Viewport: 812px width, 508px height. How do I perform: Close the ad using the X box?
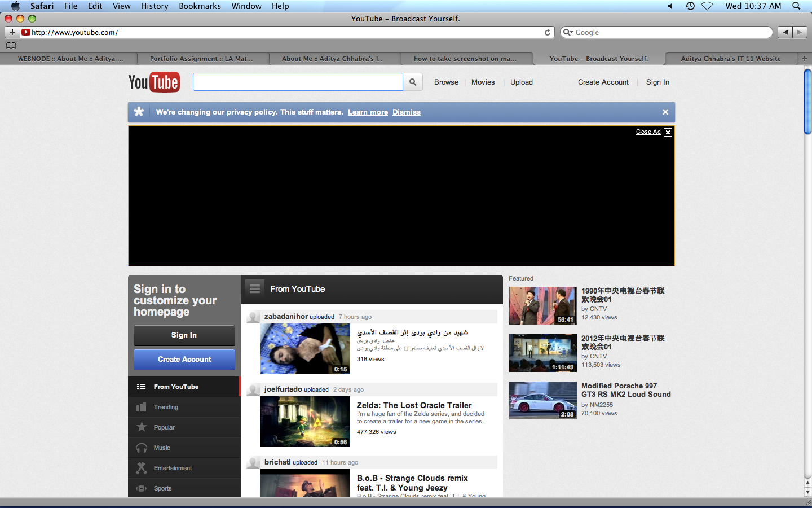tap(668, 132)
